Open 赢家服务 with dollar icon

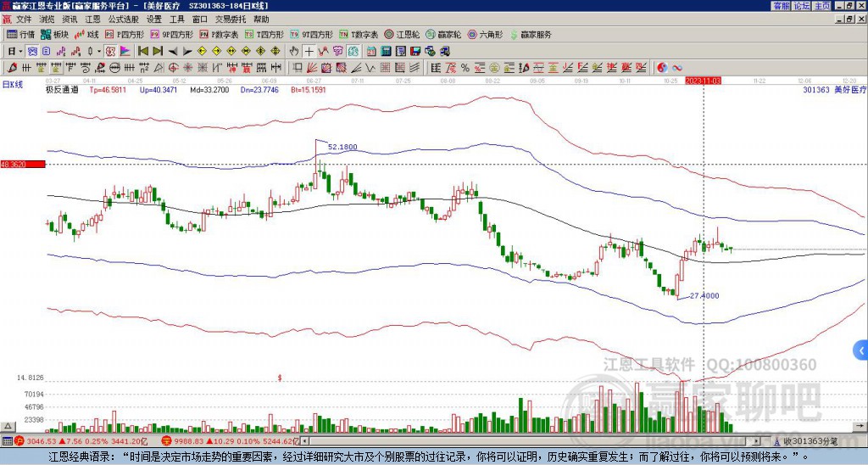coord(531,34)
